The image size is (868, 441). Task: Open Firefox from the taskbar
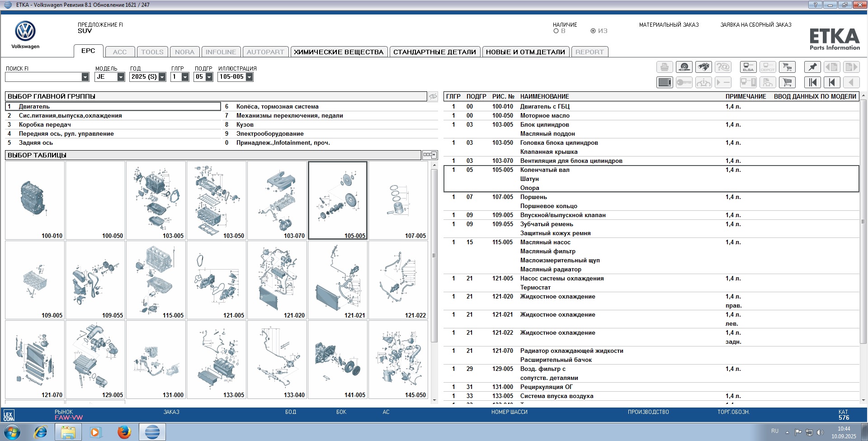(124, 432)
